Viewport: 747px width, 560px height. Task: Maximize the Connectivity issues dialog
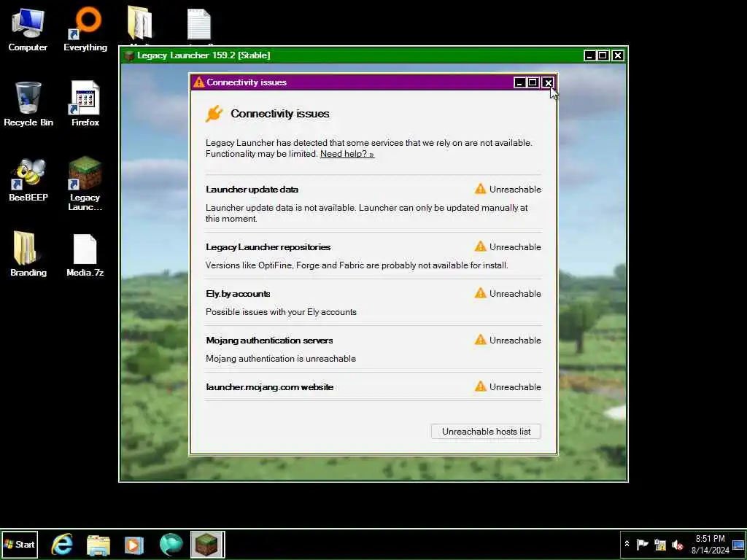533,83
